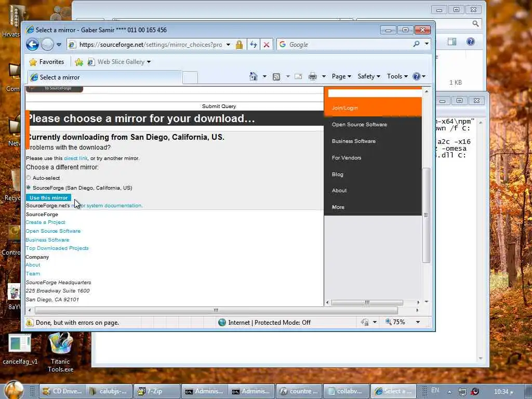Screen dimensions: 532x399
Task: Click the RSS feeds icon
Action: click(x=276, y=77)
